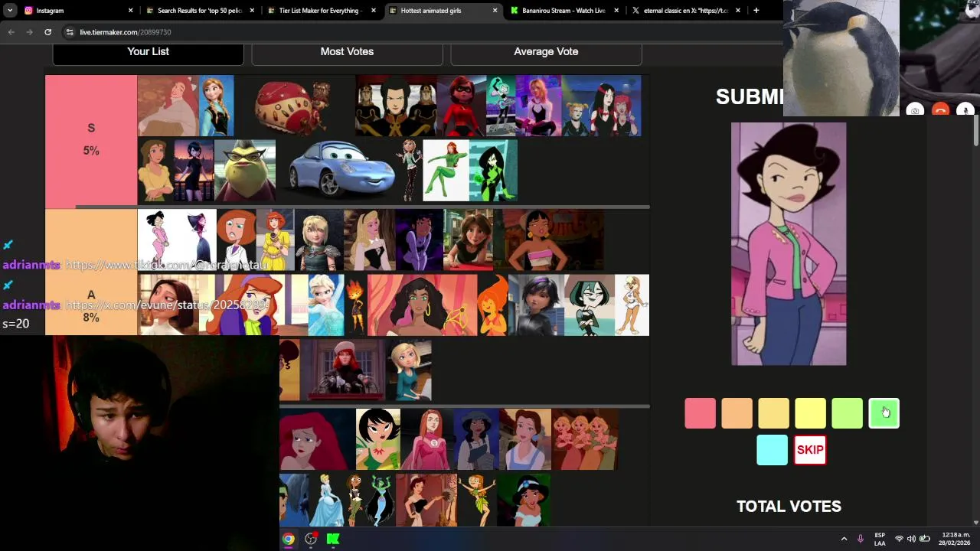Open volume control in system tray
Image resolution: width=980 pixels, height=551 pixels.
tap(911, 539)
